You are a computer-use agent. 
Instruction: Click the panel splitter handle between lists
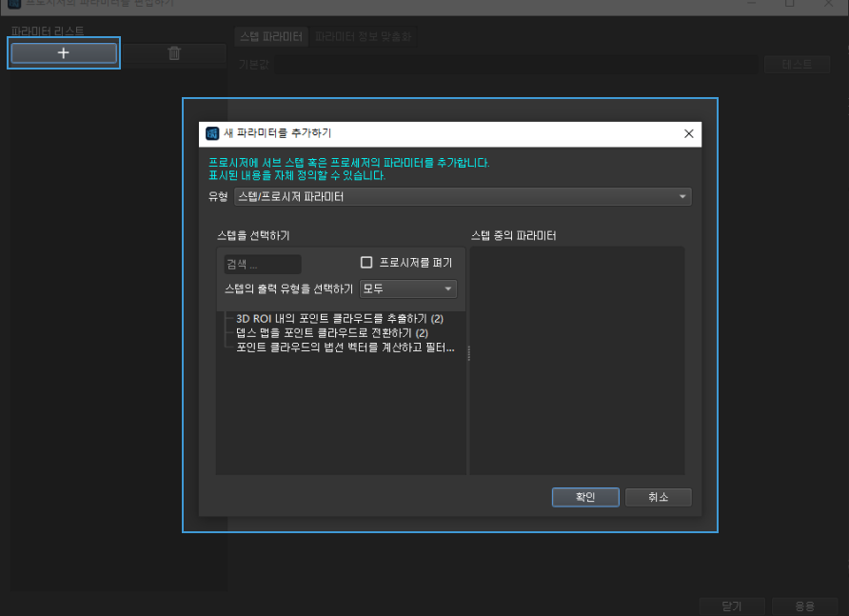[x=468, y=353]
